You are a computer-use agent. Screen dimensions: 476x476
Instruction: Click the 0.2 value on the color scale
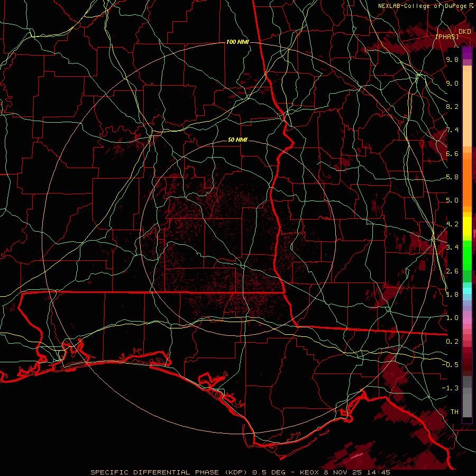[x=452, y=342]
